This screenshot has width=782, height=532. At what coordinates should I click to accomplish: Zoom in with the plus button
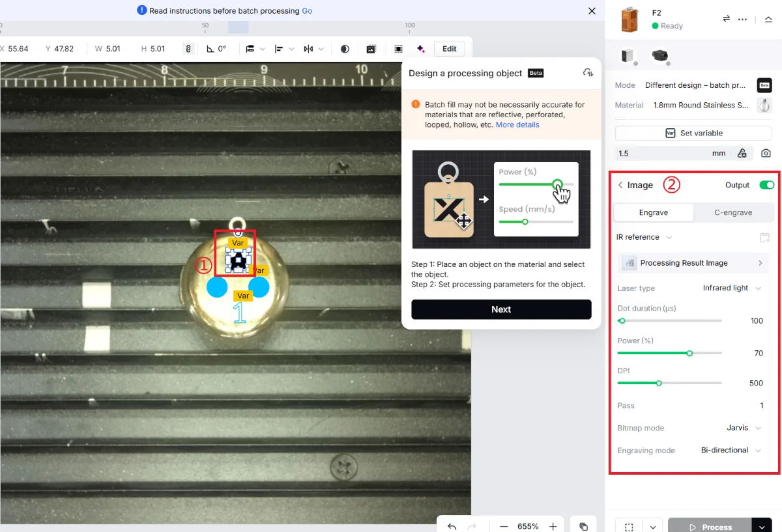click(x=553, y=526)
